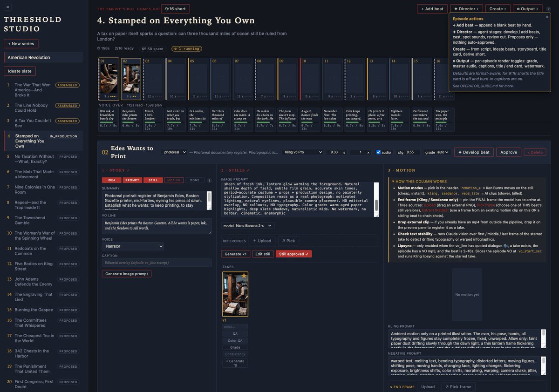Click New series button
The image size is (559, 392).
(21, 43)
